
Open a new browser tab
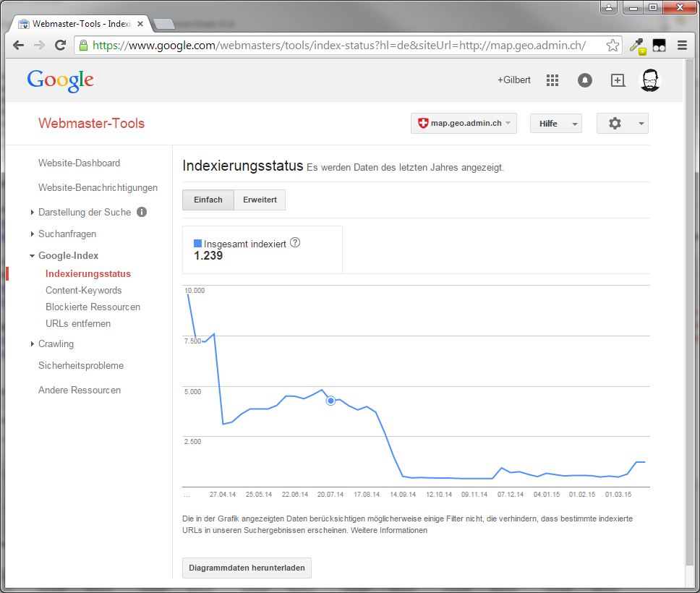[164, 24]
